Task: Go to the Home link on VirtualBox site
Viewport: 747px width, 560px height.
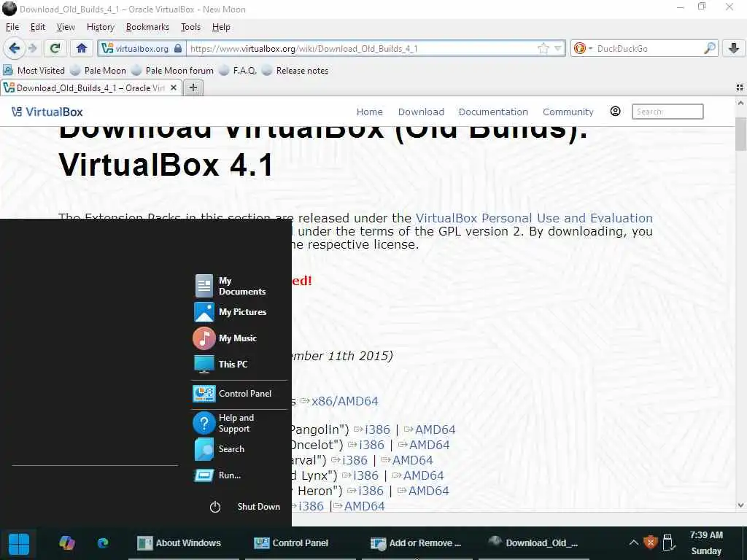Action: coord(370,112)
